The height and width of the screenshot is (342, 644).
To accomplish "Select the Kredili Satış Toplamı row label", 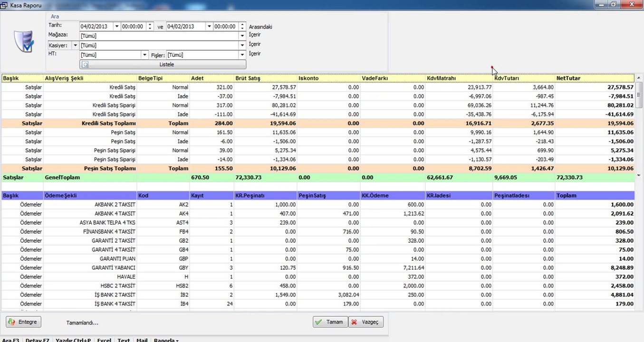I will pos(109,123).
